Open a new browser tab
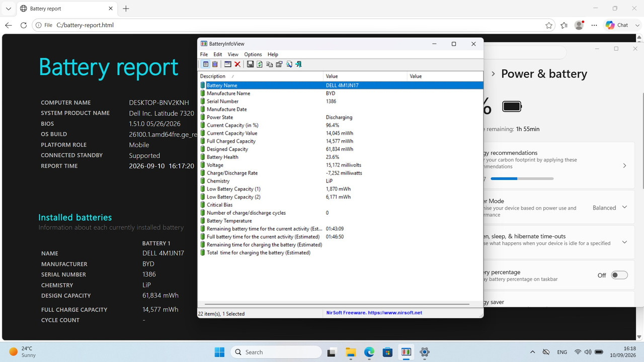644x362 pixels. click(126, 9)
